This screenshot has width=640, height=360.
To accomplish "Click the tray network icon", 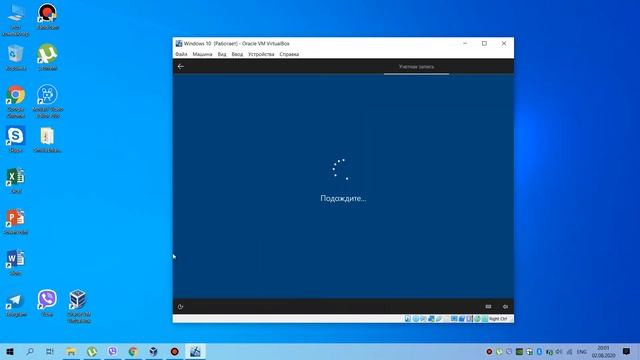I will pos(569,352).
